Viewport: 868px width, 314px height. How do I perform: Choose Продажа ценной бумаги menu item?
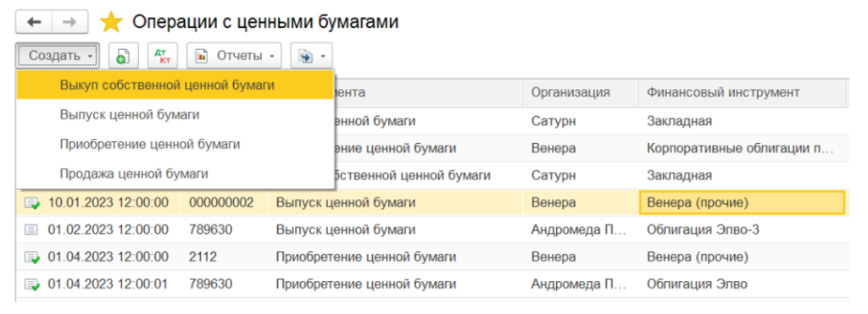tap(175, 174)
